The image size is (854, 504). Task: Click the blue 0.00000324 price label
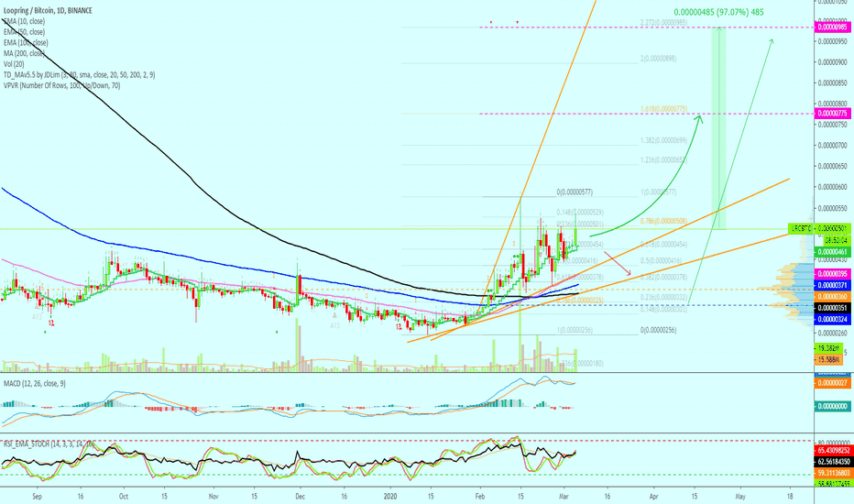[x=832, y=319]
